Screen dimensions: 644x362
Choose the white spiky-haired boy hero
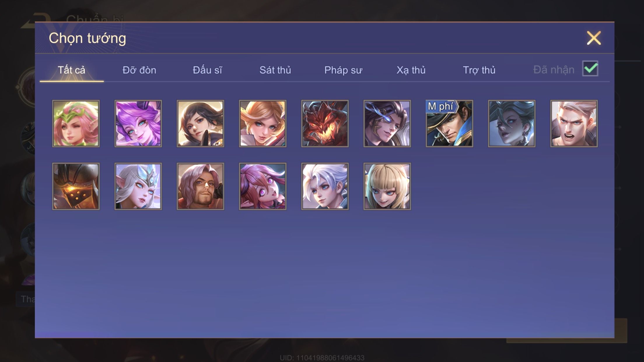tap(325, 186)
